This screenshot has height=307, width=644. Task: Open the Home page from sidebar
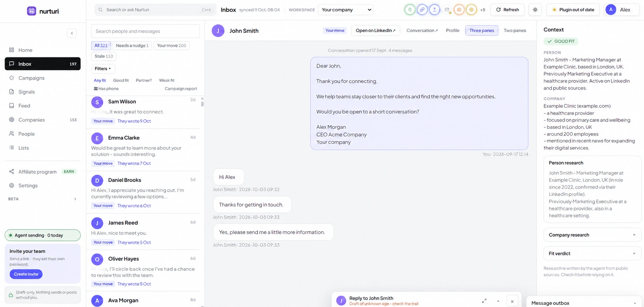43,50
